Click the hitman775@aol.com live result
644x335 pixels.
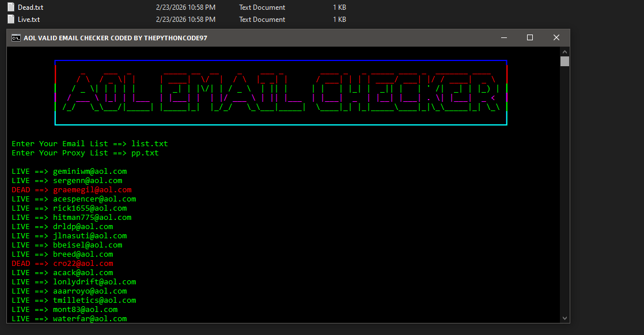pyautogui.click(x=92, y=218)
